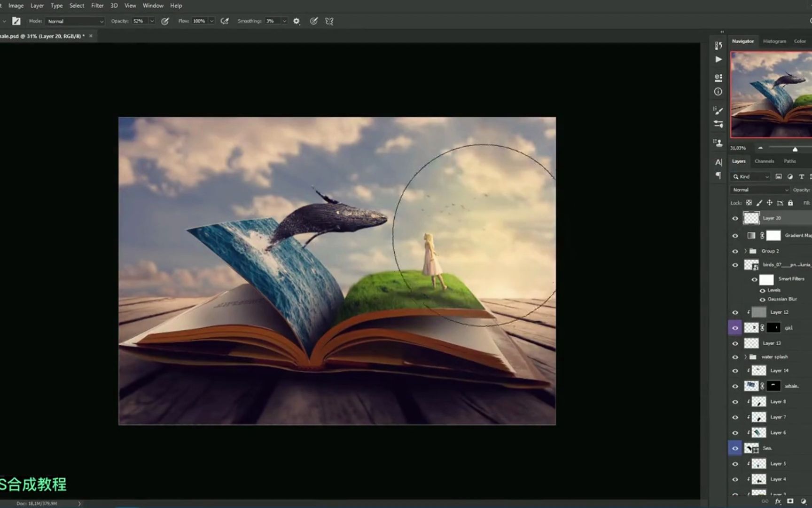Open the Clone Source panel icon

point(718,142)
